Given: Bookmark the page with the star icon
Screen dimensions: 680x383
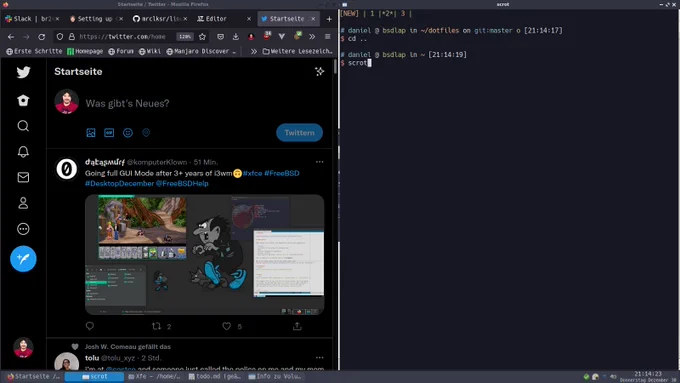Looking at the screenshot, I should (203, 37).
